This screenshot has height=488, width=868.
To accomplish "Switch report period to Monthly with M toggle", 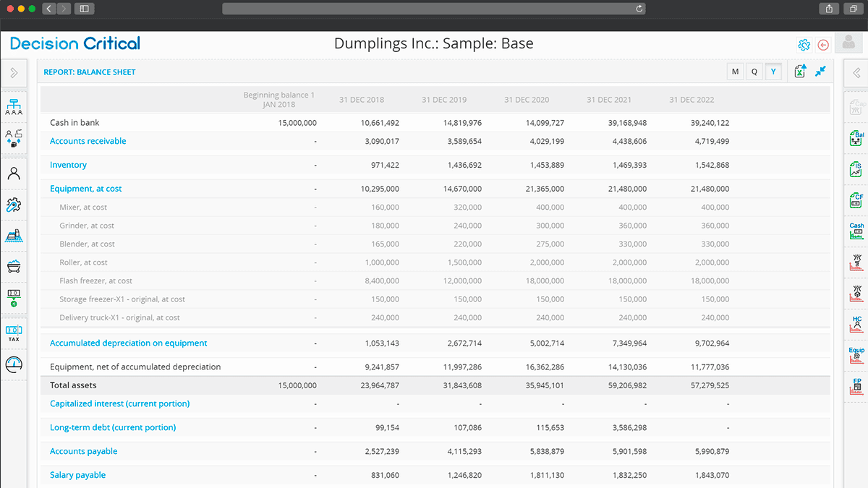I will coord(735,71).
